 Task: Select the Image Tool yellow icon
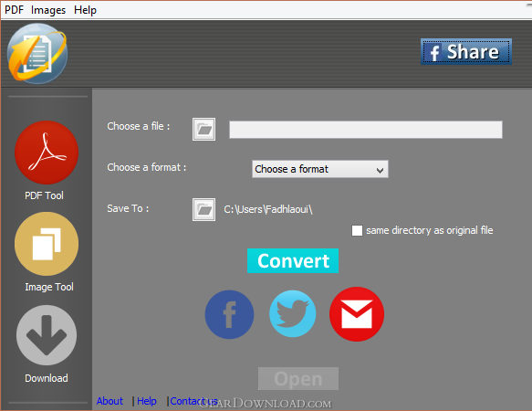click(x=47, y=244)
